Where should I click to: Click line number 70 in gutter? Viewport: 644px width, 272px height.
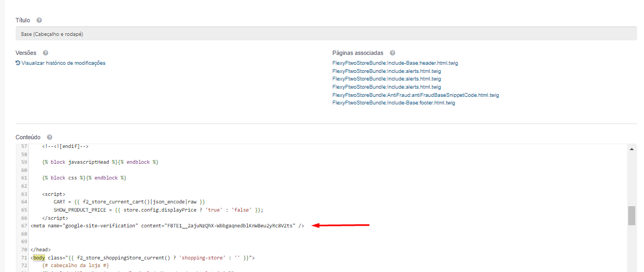24,249
